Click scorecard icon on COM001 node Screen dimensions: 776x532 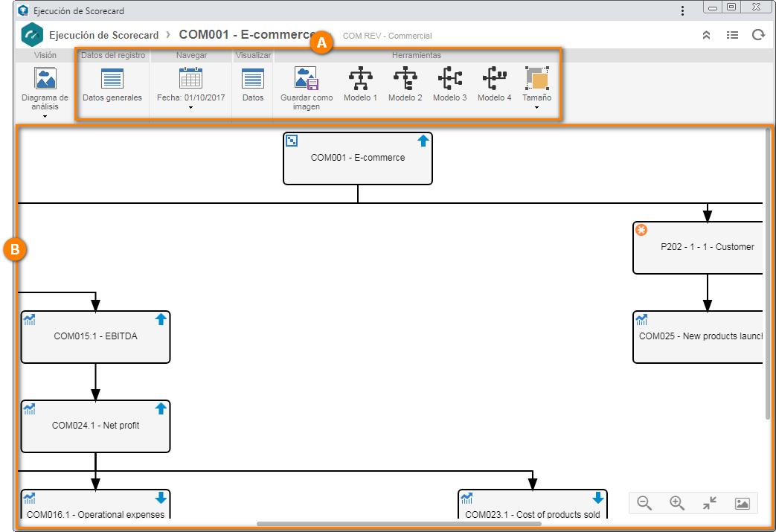pos(292,141)
